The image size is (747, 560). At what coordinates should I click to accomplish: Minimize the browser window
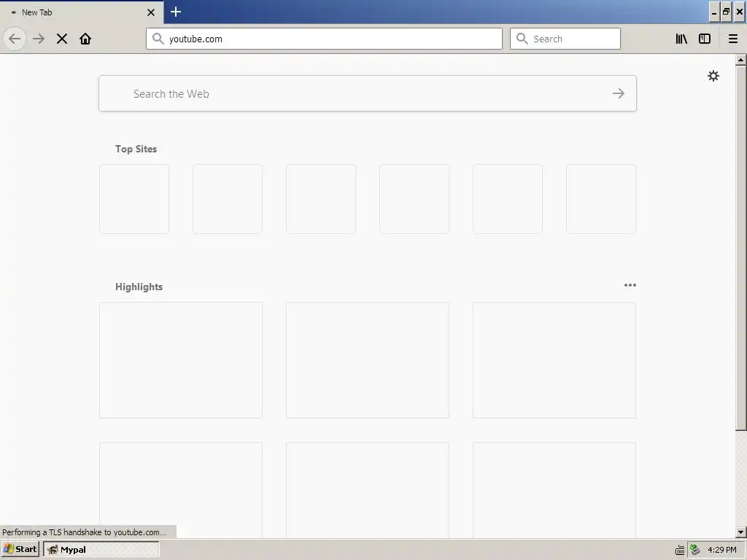714,12
